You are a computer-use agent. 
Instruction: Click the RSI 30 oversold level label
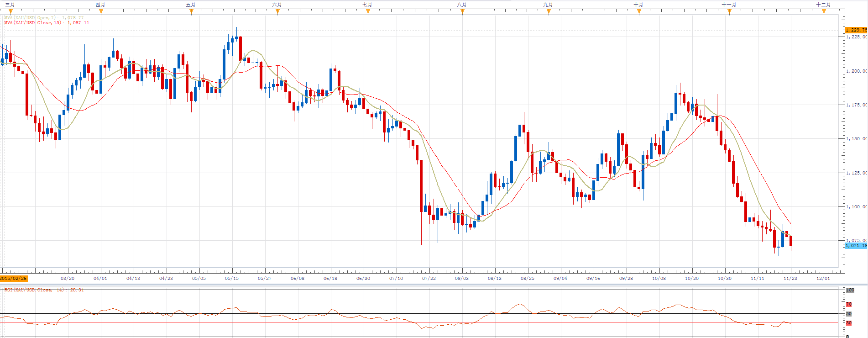(x=849, y=323)
